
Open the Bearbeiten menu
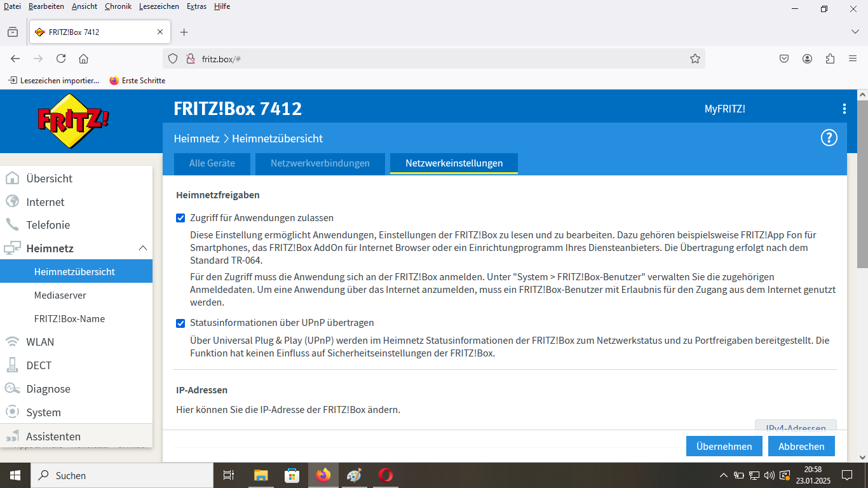coord(46,6)
